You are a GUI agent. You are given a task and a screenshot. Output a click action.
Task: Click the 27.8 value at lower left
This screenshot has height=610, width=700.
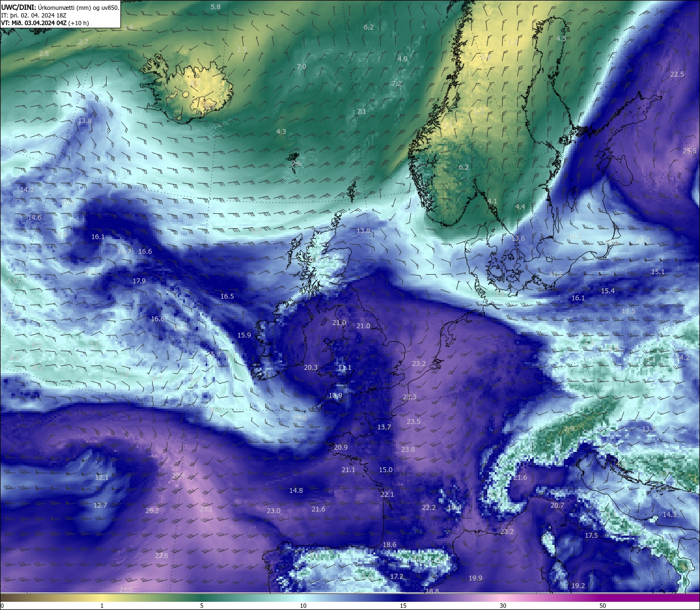(161, 555)
